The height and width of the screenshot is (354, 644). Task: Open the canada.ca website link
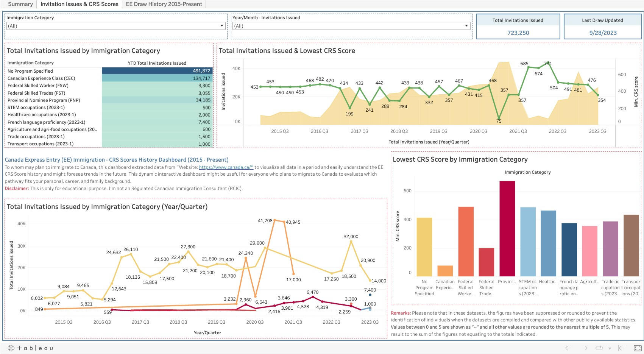(226, 167)
